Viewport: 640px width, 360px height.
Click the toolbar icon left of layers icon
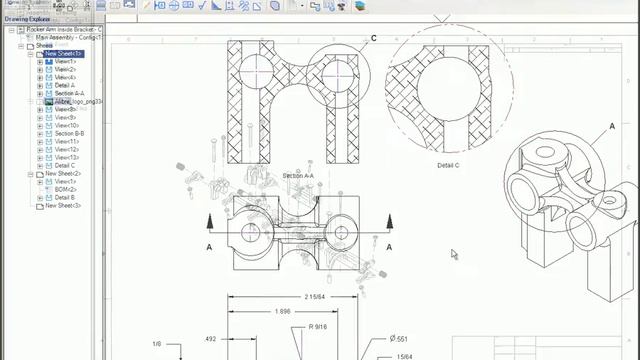[342, 6]
